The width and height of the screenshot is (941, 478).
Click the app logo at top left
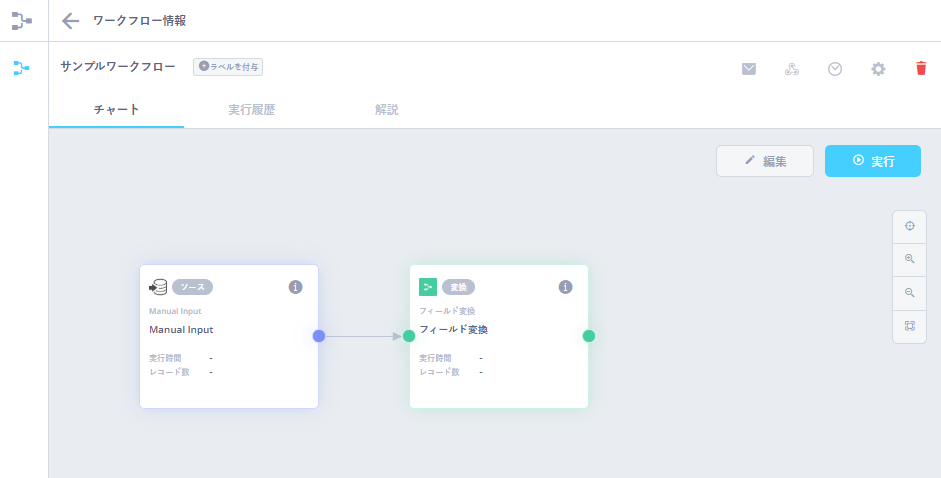(22, 21)
